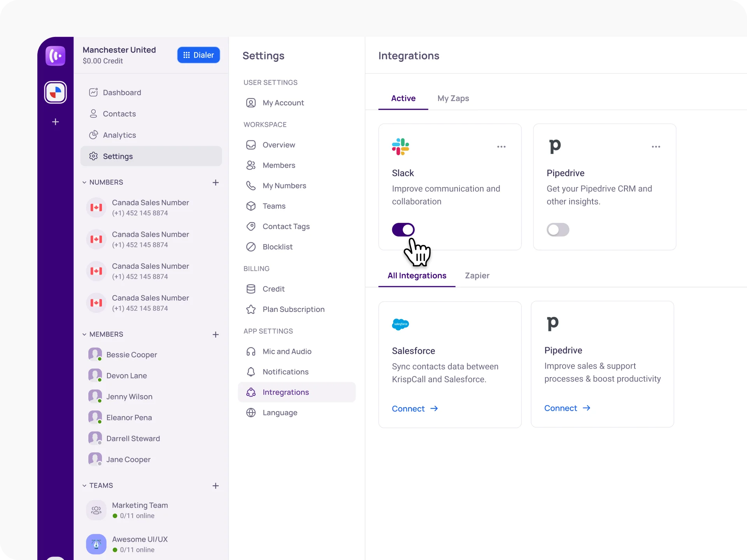
Task: Open Contacts in the sidebar
Action: (x=151, y=114)
